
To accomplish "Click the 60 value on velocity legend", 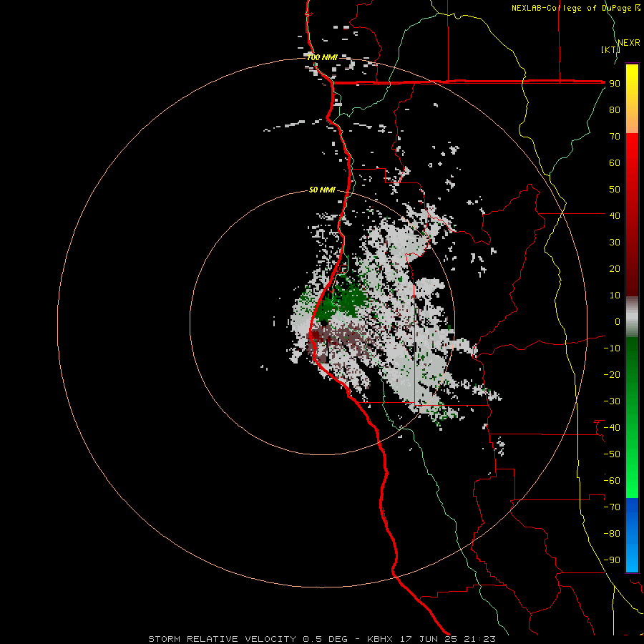I will point(615,162).
